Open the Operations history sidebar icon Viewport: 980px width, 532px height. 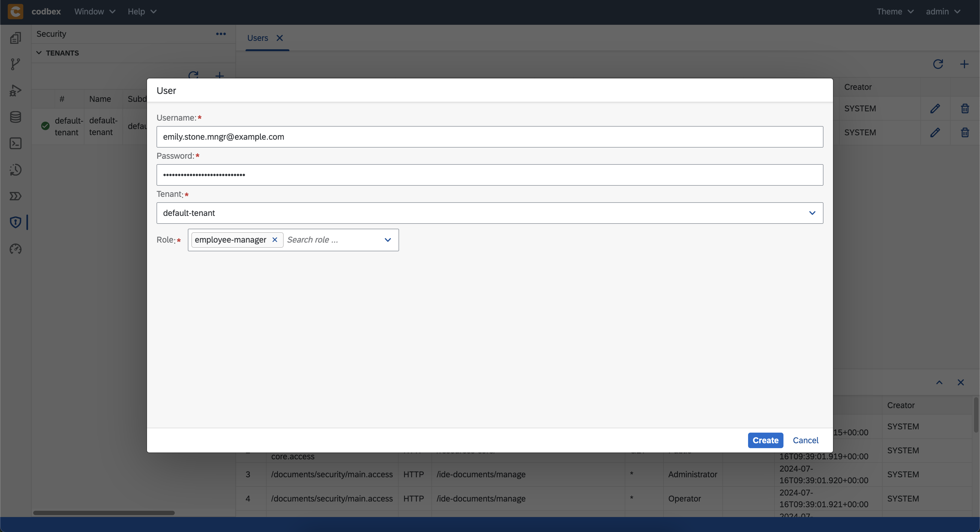pyautogui.click(x=16, y=170)
